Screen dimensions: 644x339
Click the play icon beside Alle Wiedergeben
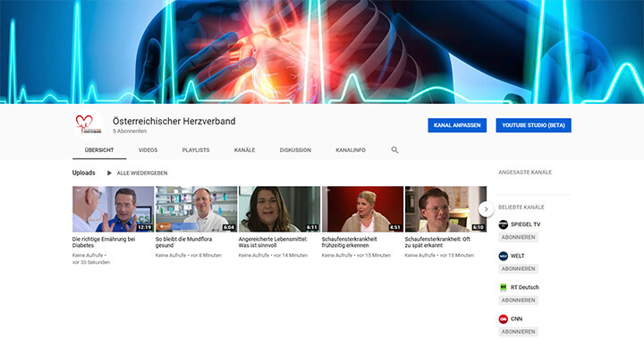(x=109, y=173)
